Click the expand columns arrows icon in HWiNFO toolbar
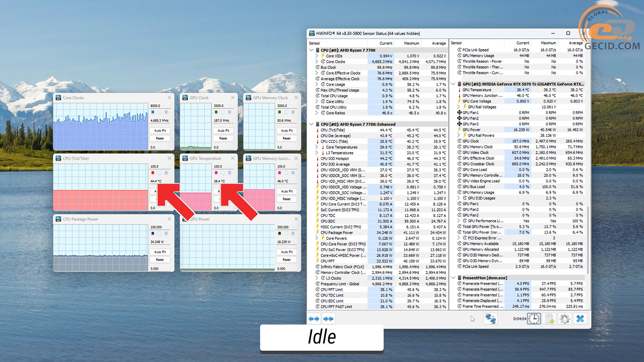 tap(314, 319)
